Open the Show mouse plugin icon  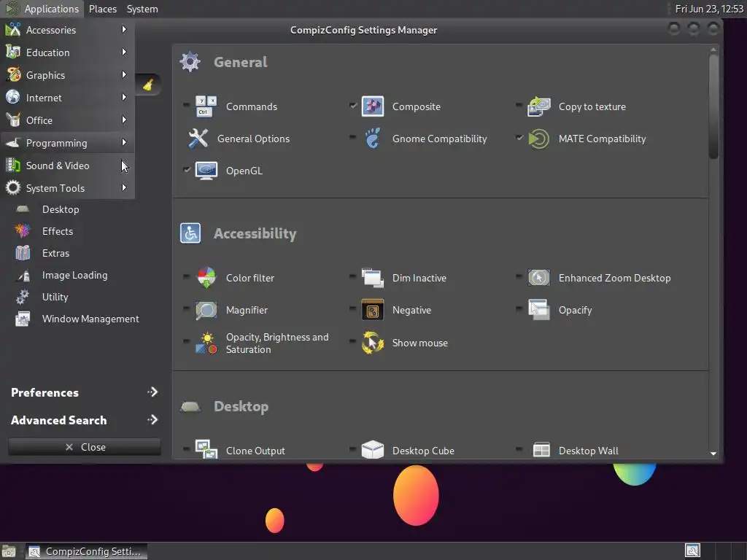(373, 343)
